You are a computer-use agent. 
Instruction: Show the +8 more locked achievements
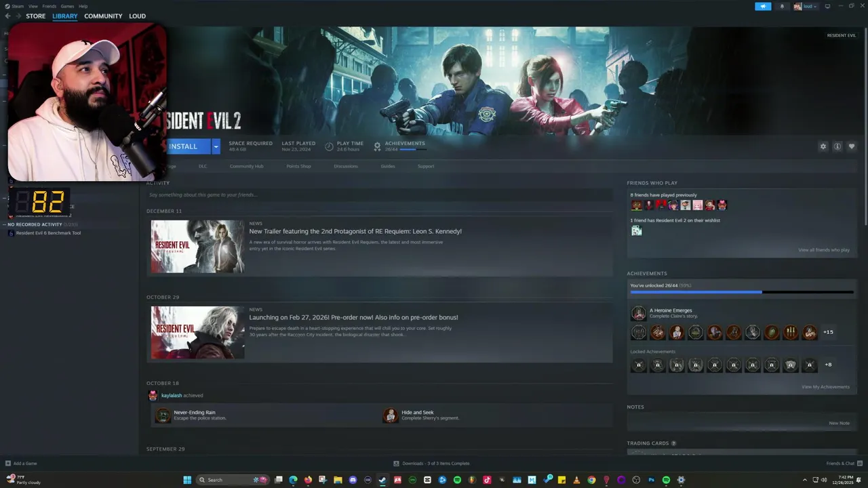click(x=828, y=365)
